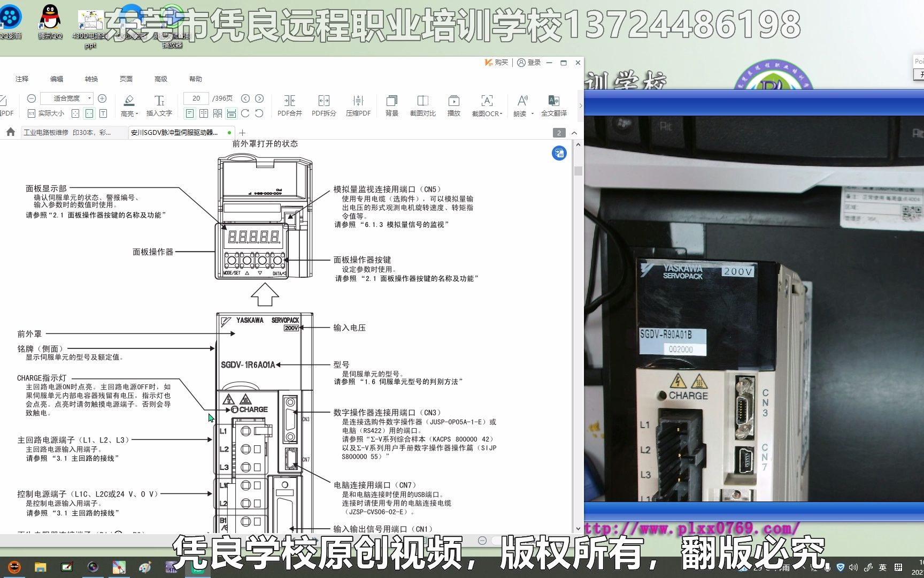Screen dimensions: 924x578
Task: Click the blue floating convert-to-Word icon
Action: click(559, 154)
